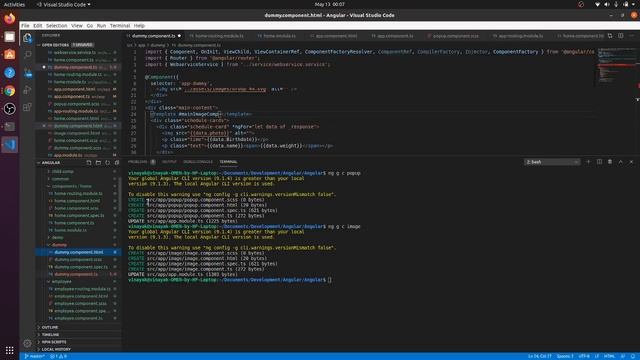The width and height of the screenshot is (640, 360).
Task: Click the master git branch in status bar
Action: [35, 356]
